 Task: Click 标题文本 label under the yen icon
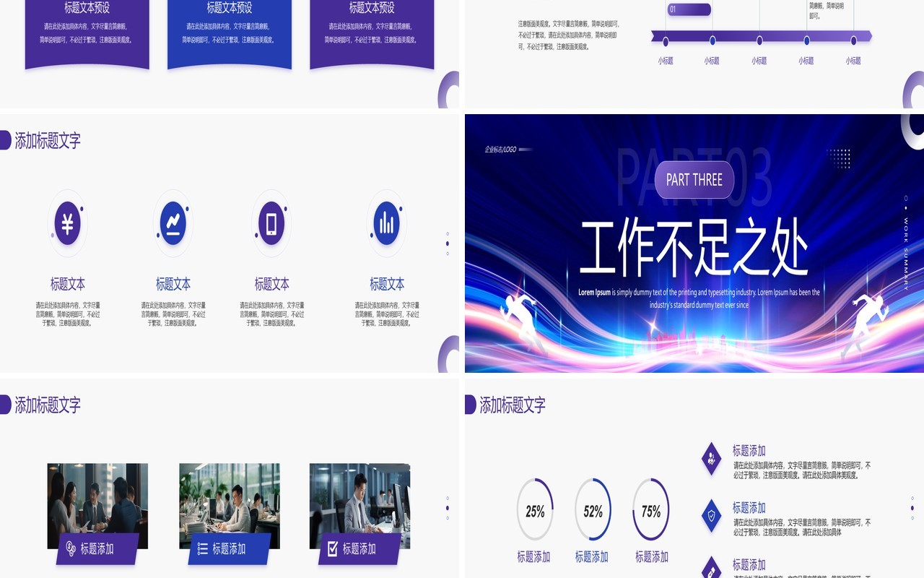pyautogui.click(x=68, y=284)
